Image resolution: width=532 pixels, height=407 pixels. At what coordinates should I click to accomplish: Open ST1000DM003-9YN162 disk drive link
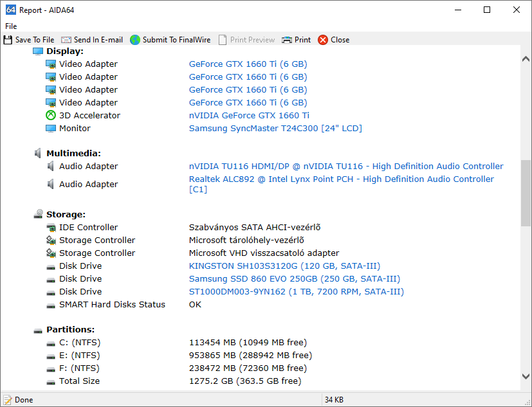[297, 292]
